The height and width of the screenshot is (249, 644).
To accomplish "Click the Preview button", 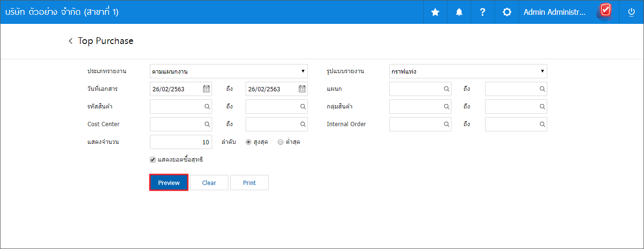I will 169,183.
